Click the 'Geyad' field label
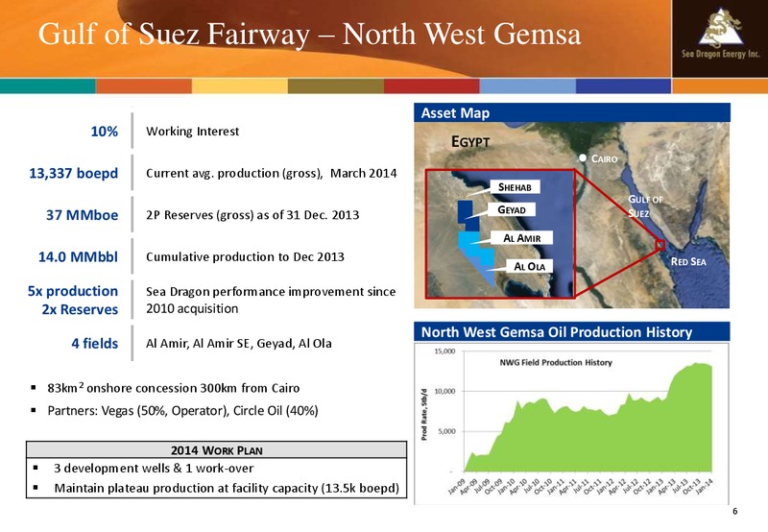Viewport: 768px width, 532px height. tap(512, 209)
